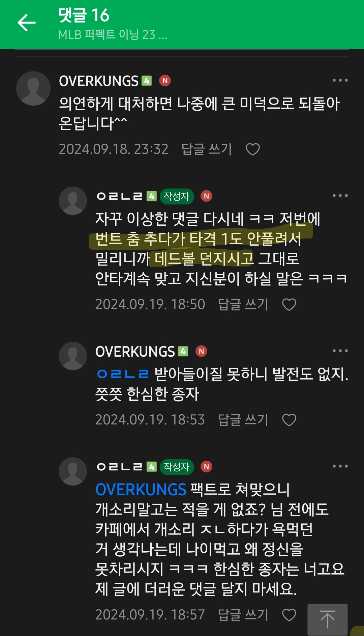Open more options for first OVERKUNGS comment
This screenshot has width=364, height=636.
click(x=340, y=80)
